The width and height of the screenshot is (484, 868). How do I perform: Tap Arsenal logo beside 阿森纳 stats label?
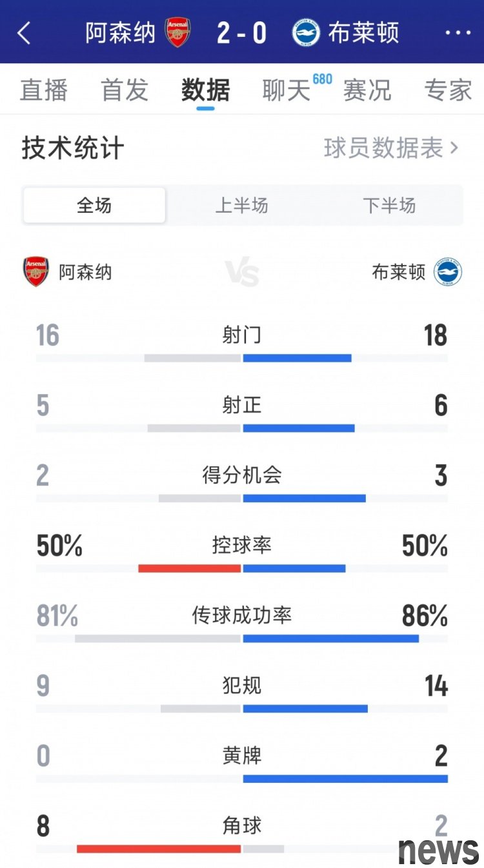pos(36,272)
